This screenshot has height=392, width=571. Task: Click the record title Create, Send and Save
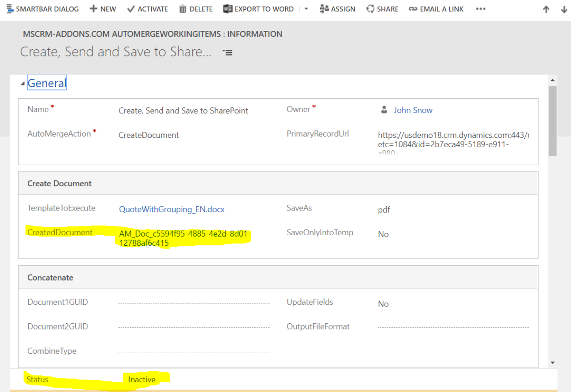(116, 52)
